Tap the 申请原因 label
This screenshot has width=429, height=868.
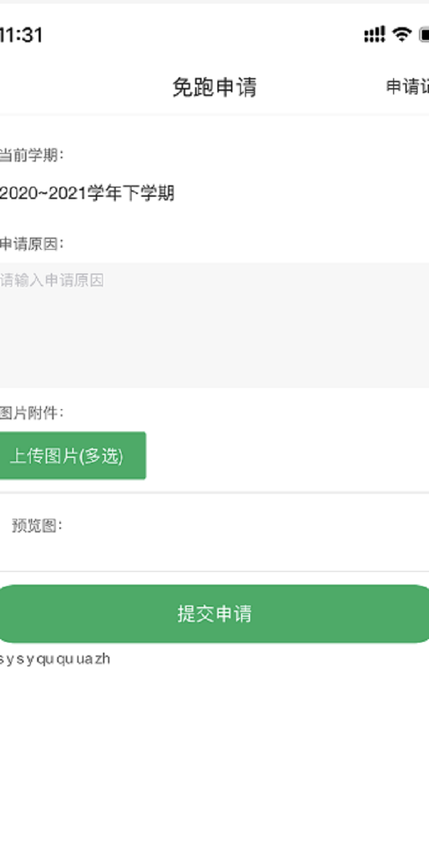[31, 243]
